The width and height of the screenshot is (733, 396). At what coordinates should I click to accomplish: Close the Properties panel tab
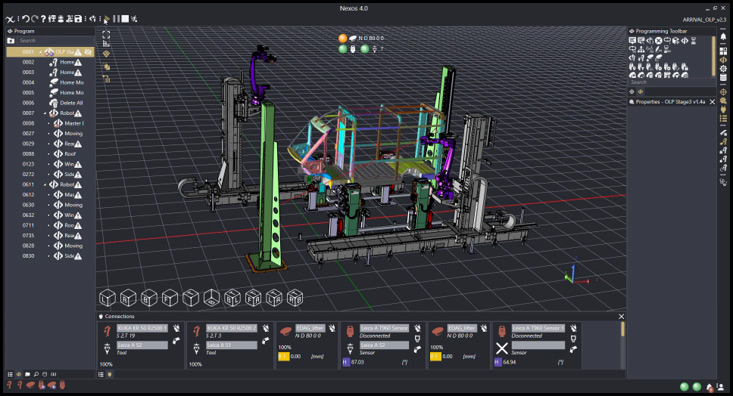[x=712, y=102]
